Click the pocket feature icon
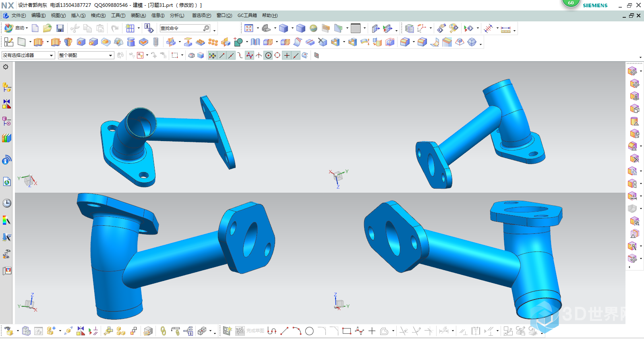This screenshot has width=644, height=339. 143,42
